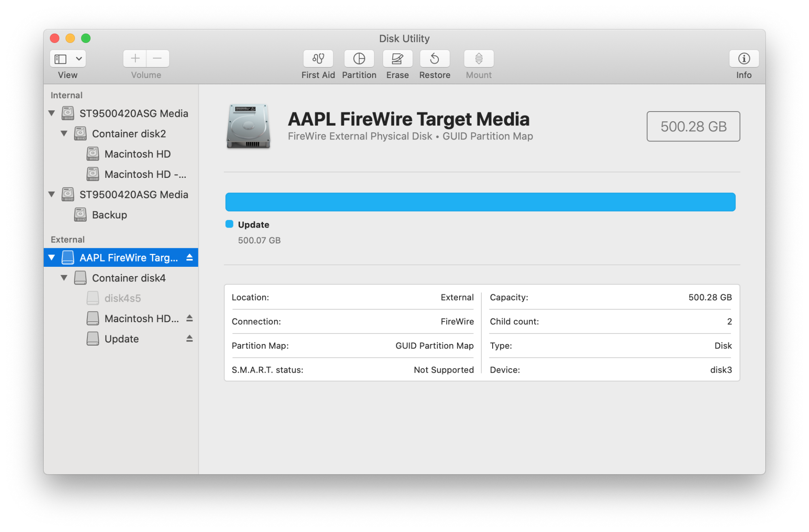Select Macintosh HD - Data volume

(121, 174)
